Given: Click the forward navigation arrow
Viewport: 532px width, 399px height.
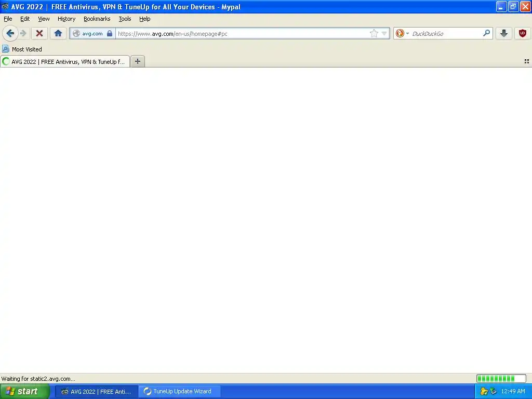Looking at the screenshot, I should [23, 33].
